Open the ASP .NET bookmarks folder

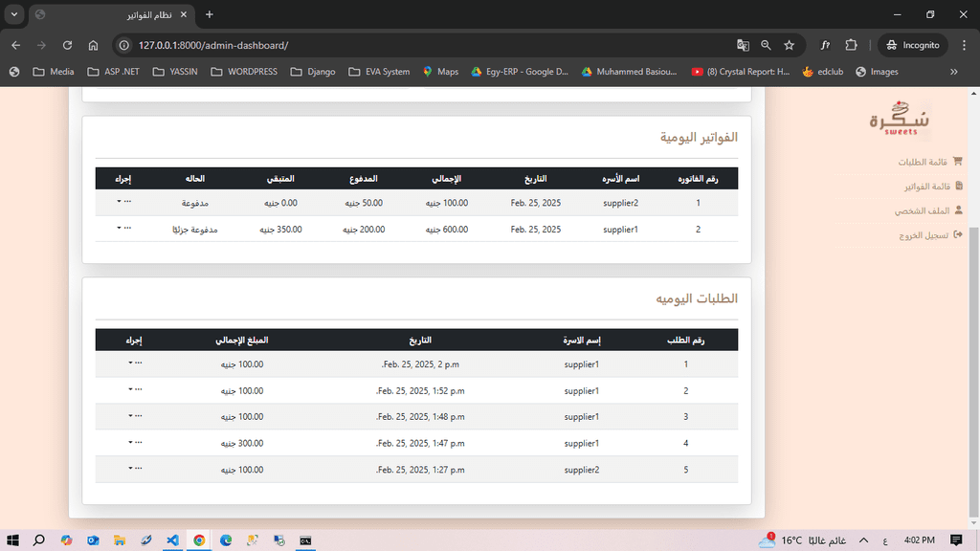click(113, 72)
